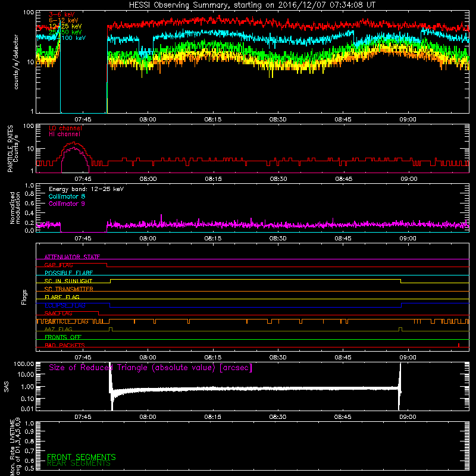476x476 pixels.
Task: Click the PARTICLE_FLAG label
Action: click(67, 321)
